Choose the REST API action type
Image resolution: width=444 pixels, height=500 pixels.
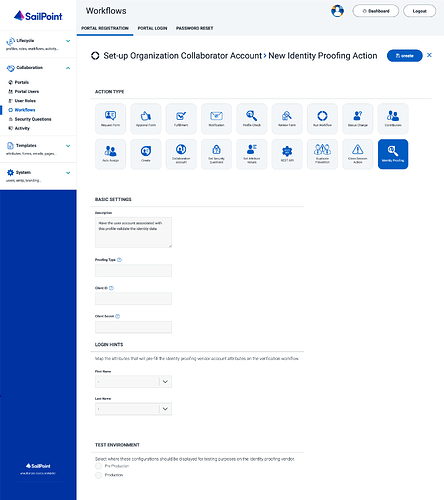287,154
